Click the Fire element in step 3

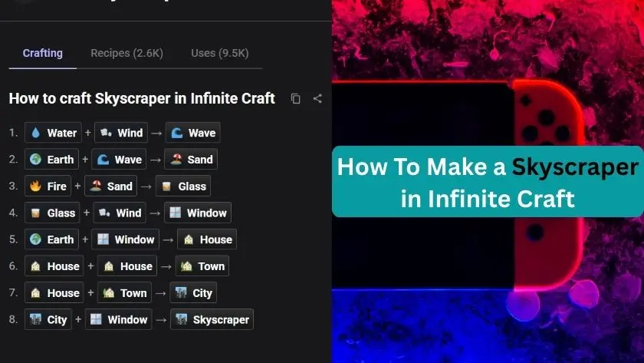coord(48,186)
